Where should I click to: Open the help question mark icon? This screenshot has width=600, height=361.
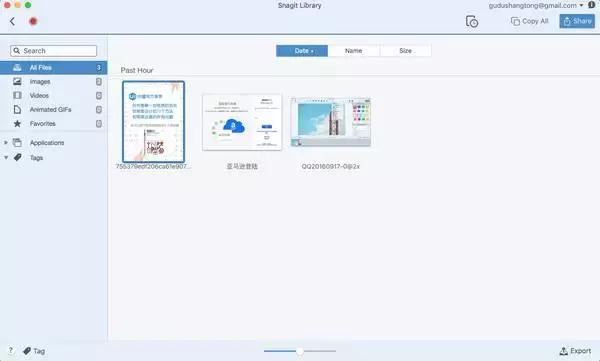11,350
